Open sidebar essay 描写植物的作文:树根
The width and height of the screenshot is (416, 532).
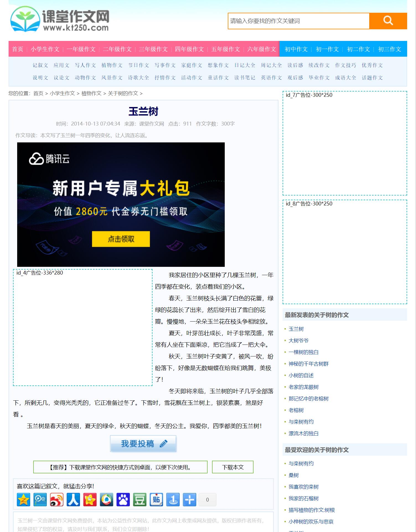pyautogui.click(x=312, y=510)
